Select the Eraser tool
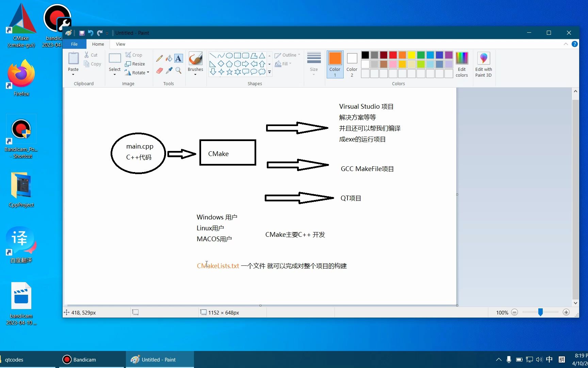Viewport: 588px width, 368px height. [159, 71]
